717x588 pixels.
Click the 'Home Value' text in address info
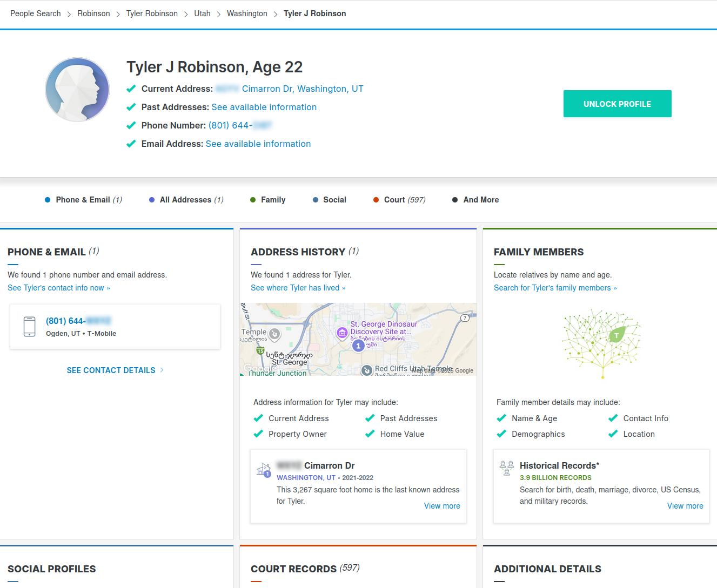click(403, 434)
